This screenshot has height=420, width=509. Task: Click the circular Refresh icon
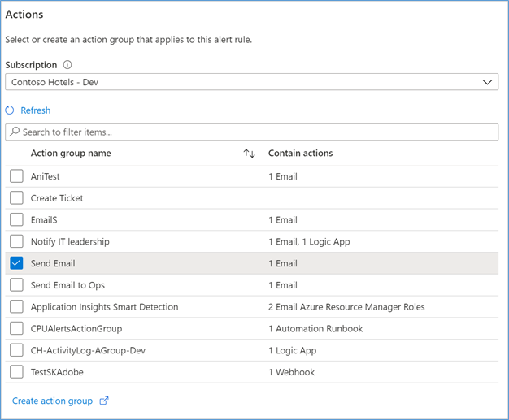pos(10,110)
